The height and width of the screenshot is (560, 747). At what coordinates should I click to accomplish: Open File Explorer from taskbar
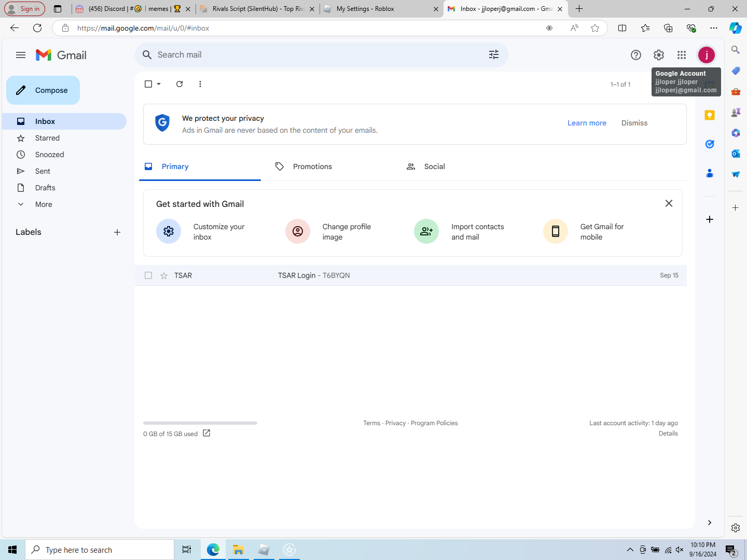tap(239, 550)
